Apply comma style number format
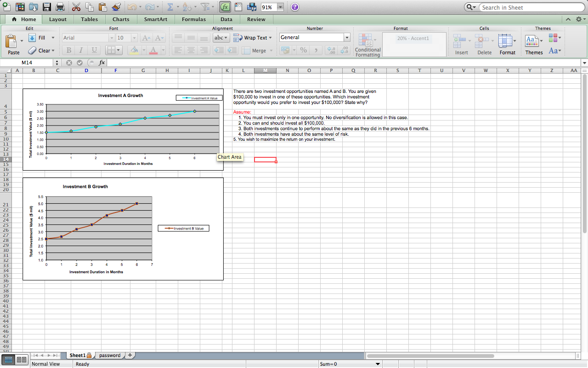The width and height of the screenshot is (588, 368). pyautogui.click(x=316, y=51)
